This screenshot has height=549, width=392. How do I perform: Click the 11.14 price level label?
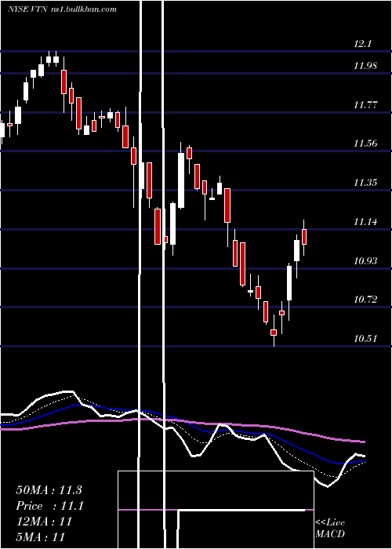(365, 222)
